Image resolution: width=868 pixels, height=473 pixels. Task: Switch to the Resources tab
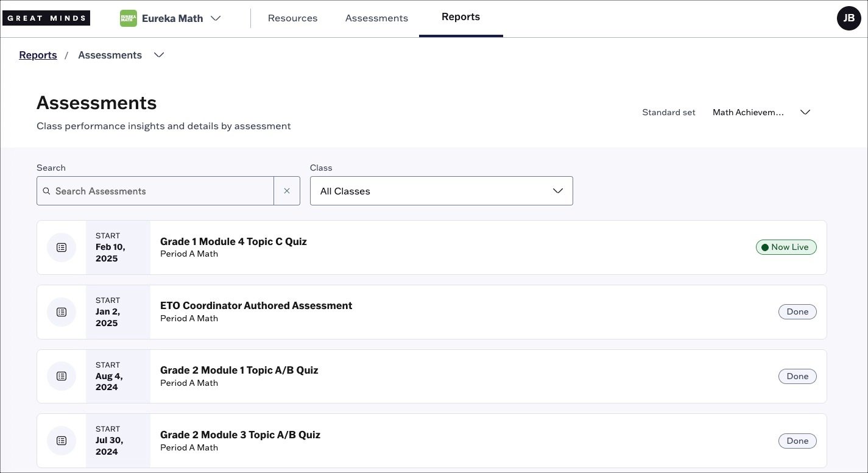292,18
